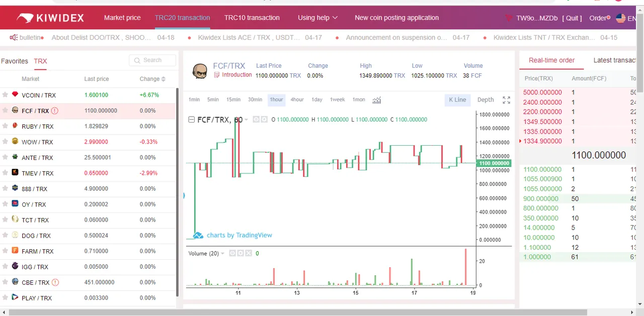Select the TCT / TRX market row

[87, 220]
